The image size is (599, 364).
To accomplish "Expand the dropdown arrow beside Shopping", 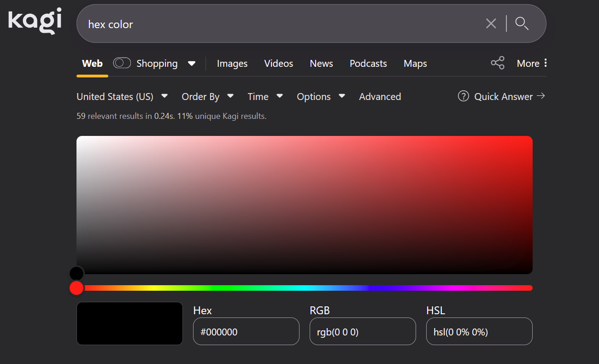I will tap(192, 64).
